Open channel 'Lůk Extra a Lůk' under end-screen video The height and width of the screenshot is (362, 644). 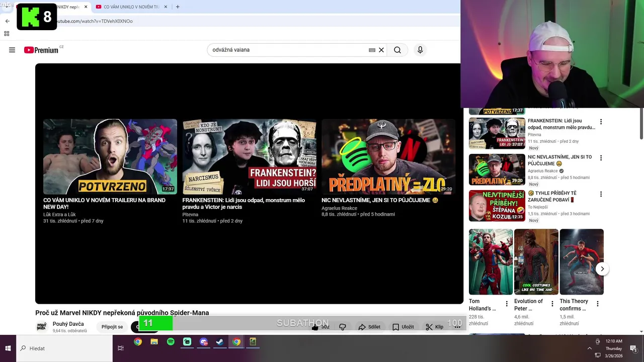coord(59,215)
